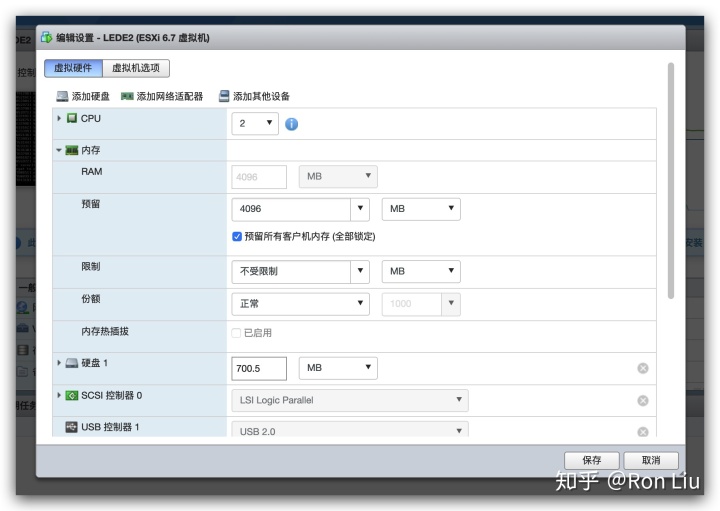
Task: Open the shares value 1000 dropdown arrow
Action: (x=451, y=304)
